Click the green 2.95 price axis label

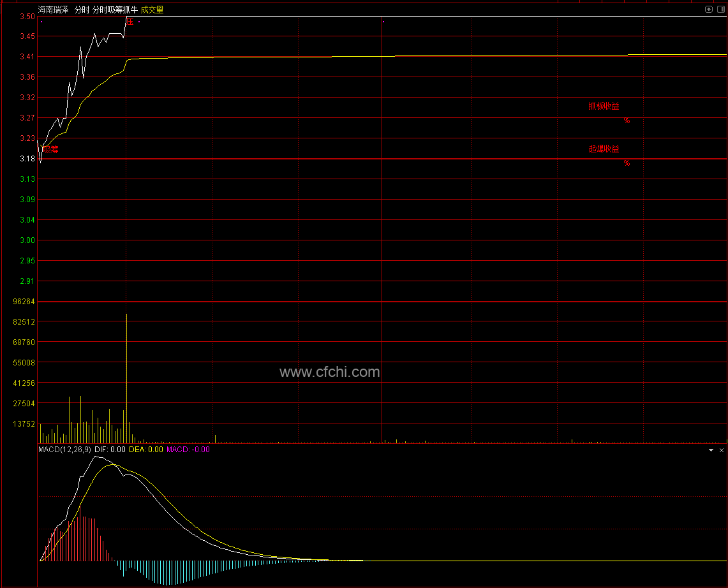click(27, 261)
